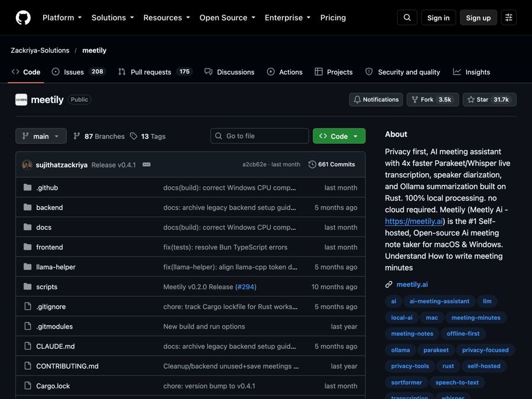
Task: Open the GitHub homepage logo
Action: [23, 18]
